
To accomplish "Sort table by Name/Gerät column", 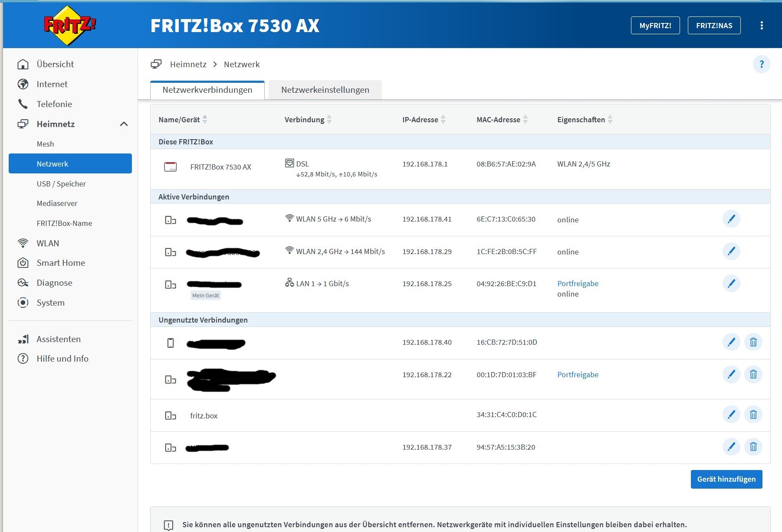I will (182, 119).
